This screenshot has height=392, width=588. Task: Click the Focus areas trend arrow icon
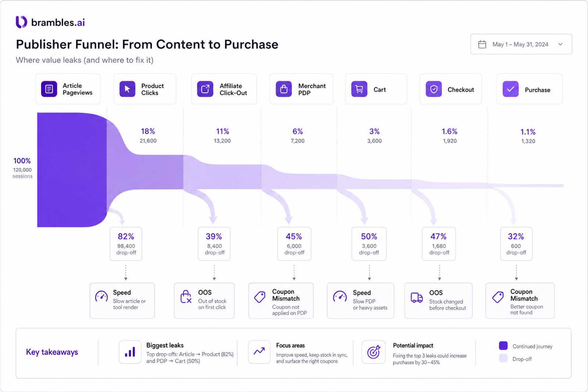pos(259,352)
